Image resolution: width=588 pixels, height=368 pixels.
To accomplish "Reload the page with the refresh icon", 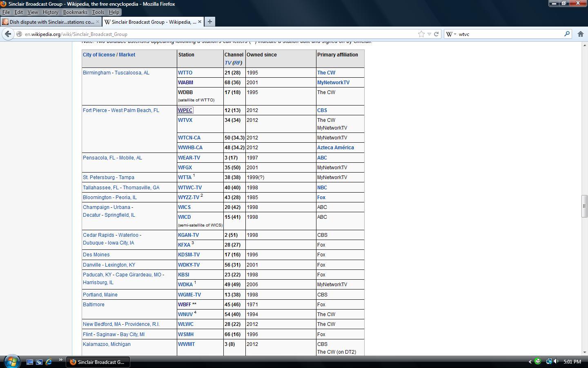I will (436, 34).
